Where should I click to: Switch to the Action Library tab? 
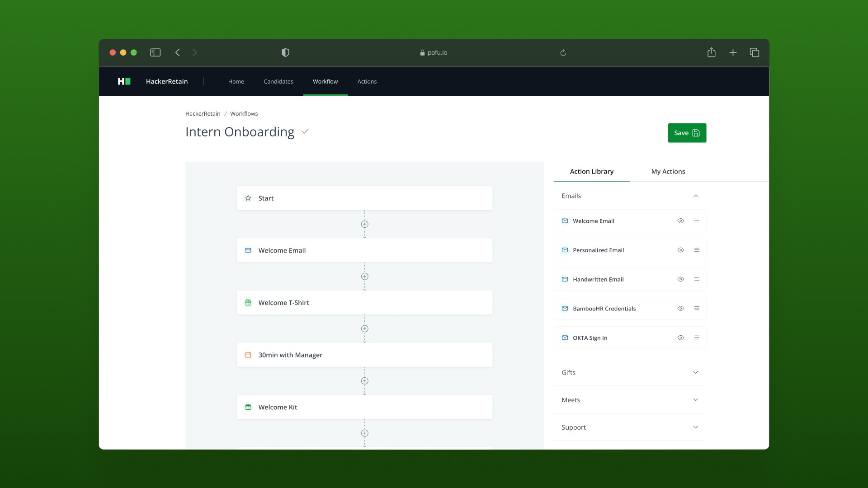pyautogui.click(x=592, y=171)
